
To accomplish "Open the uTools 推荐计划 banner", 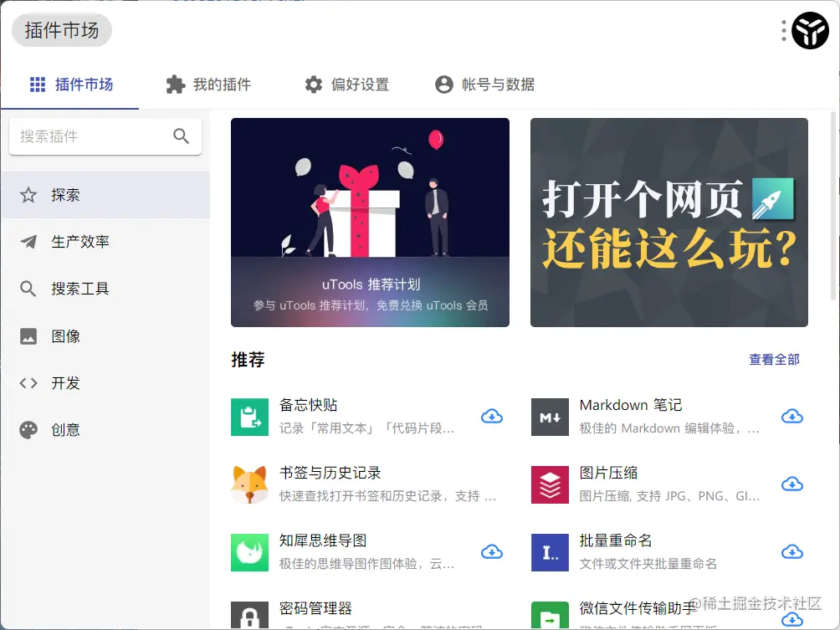I will click(x=370, y=223).
